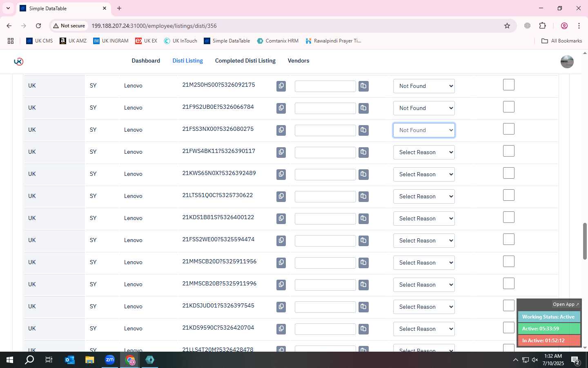Open Select Reason dropdown for 21FSS2WE00 row
The height and width of the screenshot is (368, 588).
(x=424, y=240)
